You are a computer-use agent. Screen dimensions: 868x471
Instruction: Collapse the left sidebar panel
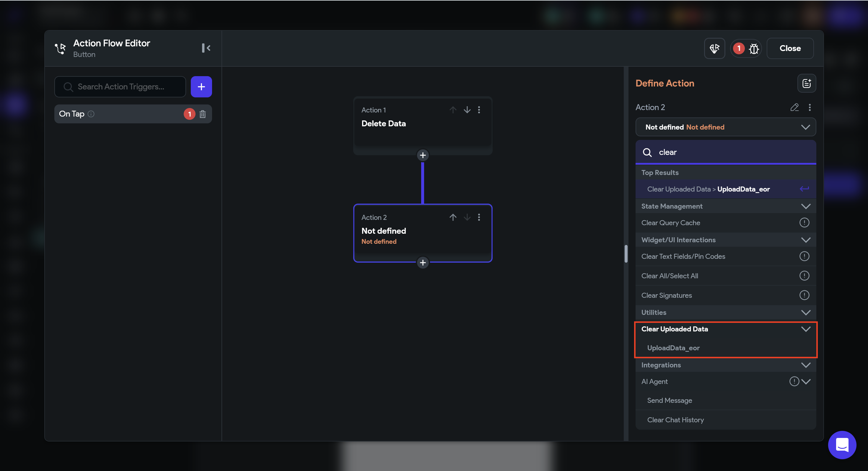tap(206, 48)
